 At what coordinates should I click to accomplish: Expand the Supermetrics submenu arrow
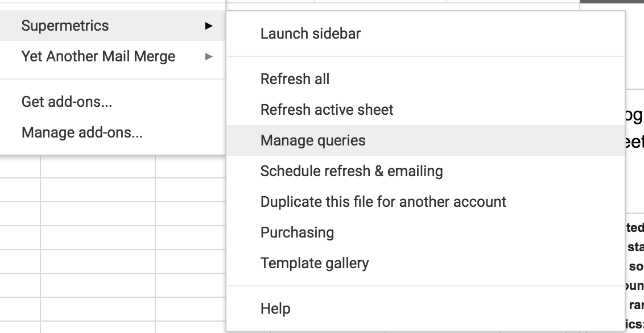coord(209,26)
